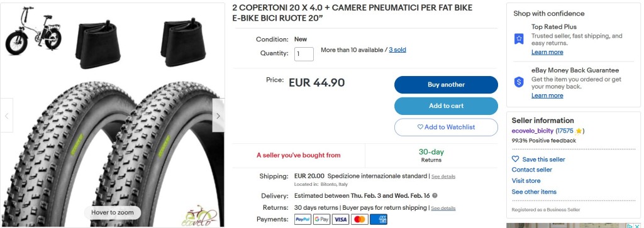Viewport: 644px width, 228px height.
Task: Click Visit store link
Action: tap(526, 181)
